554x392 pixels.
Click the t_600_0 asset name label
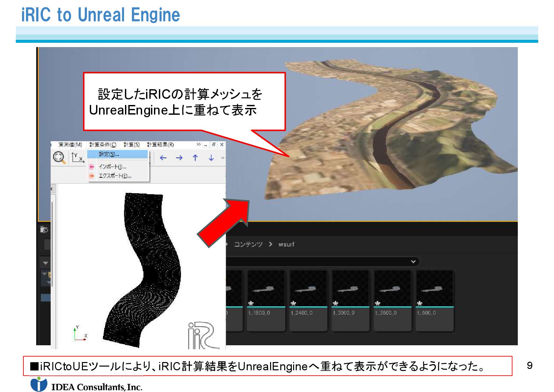tap(426, 313)
